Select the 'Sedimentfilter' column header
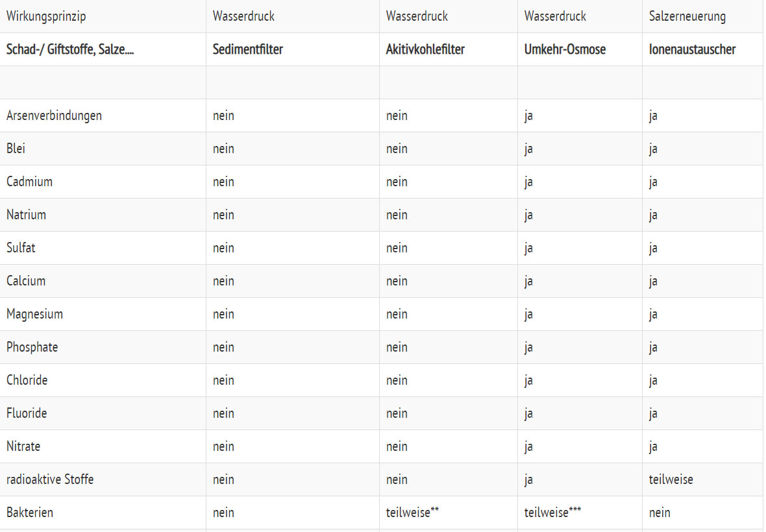 click(247, 49)
